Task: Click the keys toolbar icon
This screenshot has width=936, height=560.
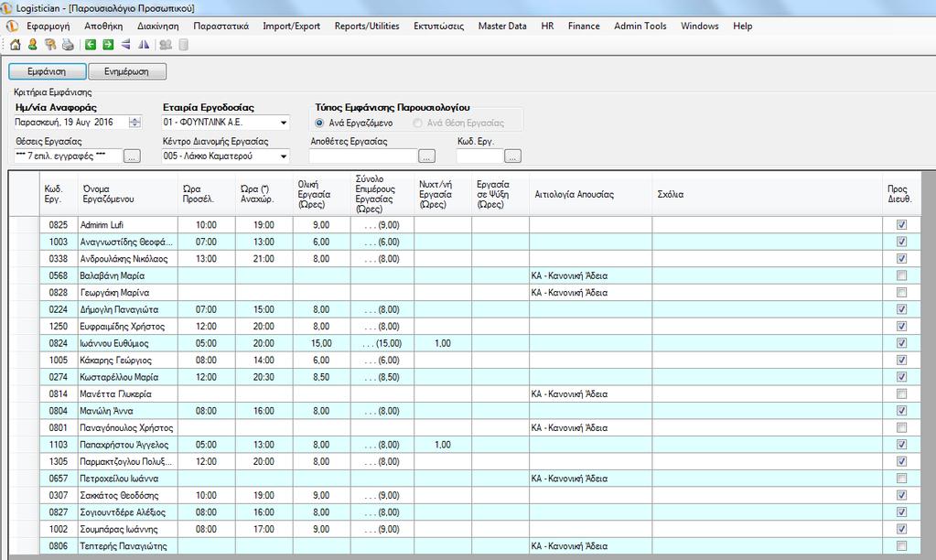Action: point(50,45)
